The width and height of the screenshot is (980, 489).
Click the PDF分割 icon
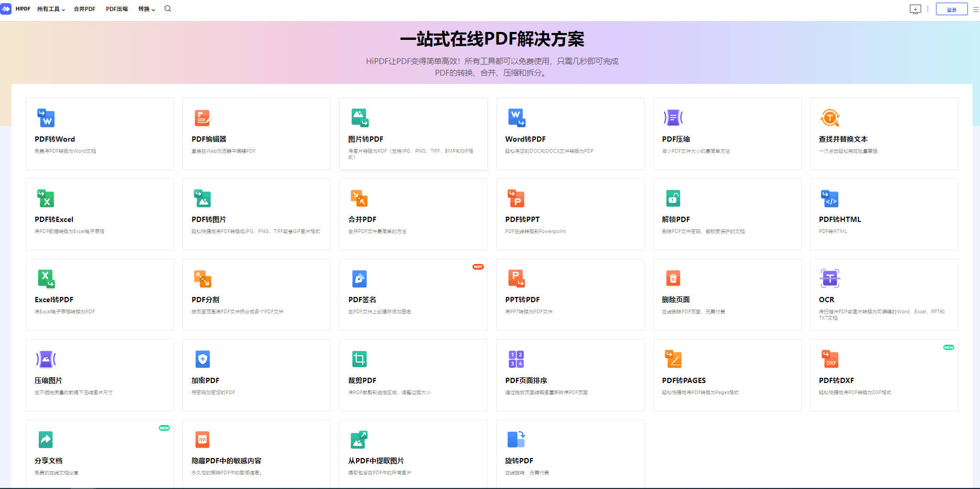(x=202, y=279)
